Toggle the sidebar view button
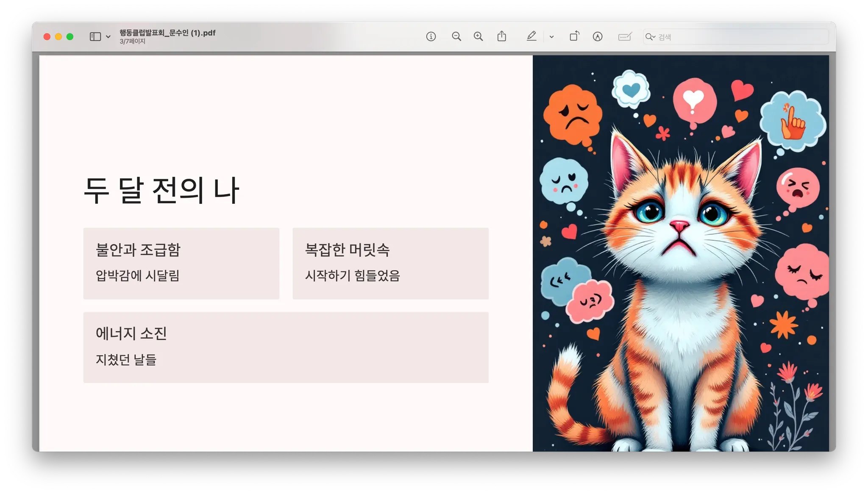The image size is (868, 494). tap(95, 37)
